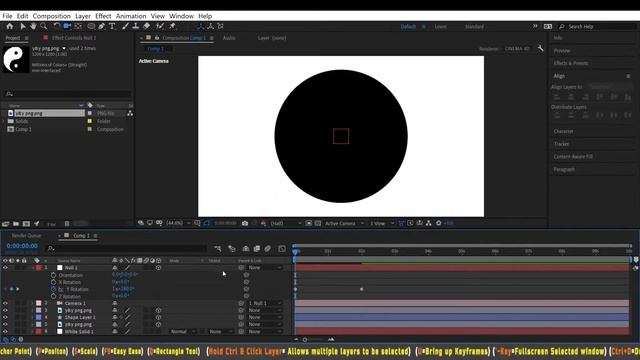Select the Type text tool
This screenshot has height=360, width=640.
coord(112,26)
